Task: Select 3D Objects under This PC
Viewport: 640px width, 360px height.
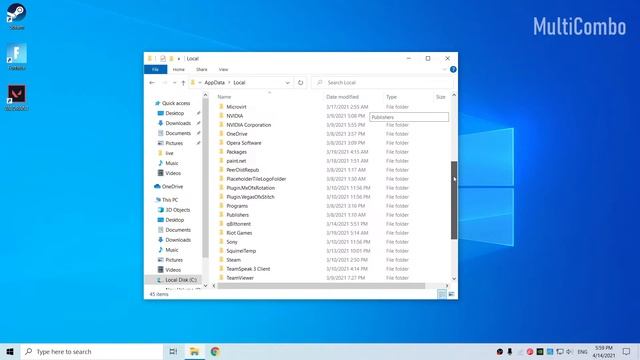Action: [x=178, y=210]
